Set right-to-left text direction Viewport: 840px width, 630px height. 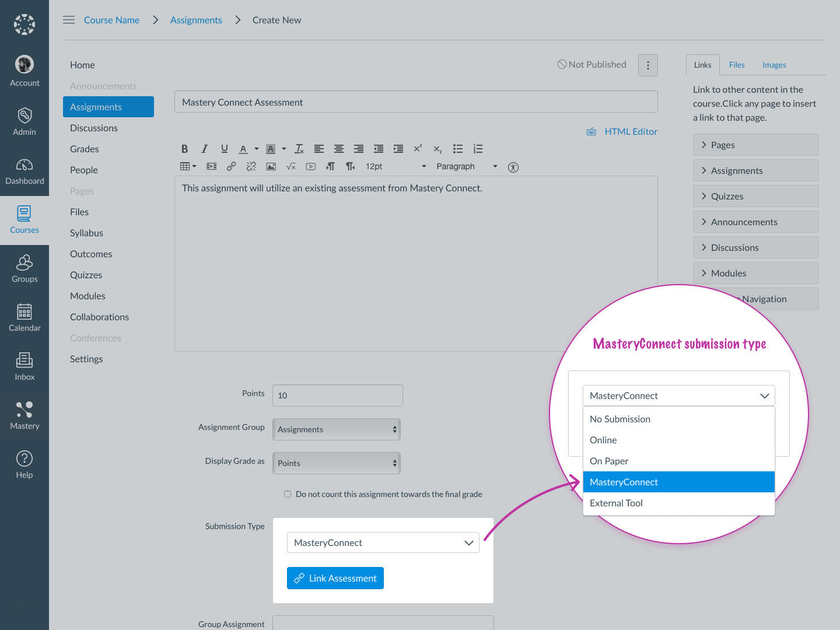point(350,166)
